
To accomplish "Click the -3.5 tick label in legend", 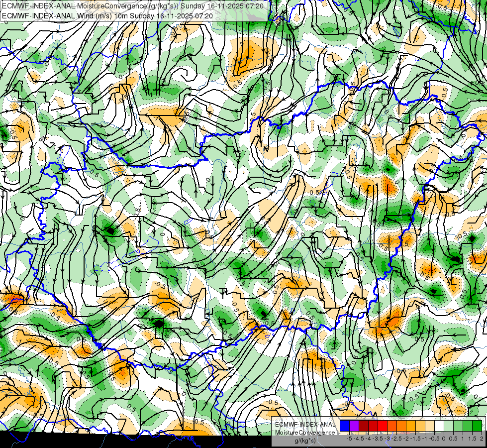I will click(378, 439).
